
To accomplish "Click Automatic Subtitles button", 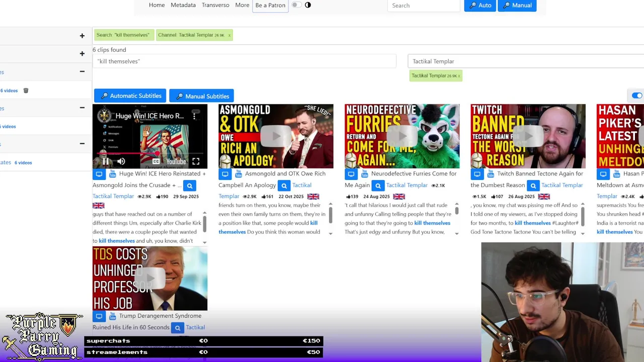I will pos(130,96).
